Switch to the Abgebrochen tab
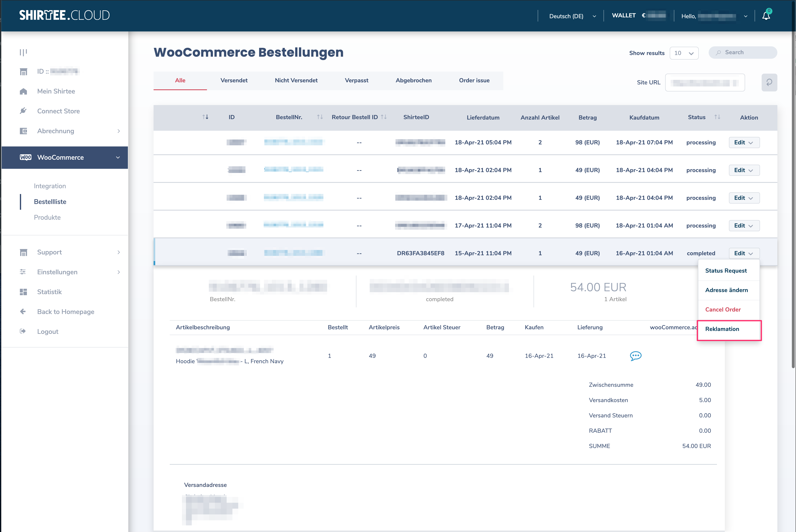The width and height of the screenshot is (796, 532). click(x=414, y=80)
